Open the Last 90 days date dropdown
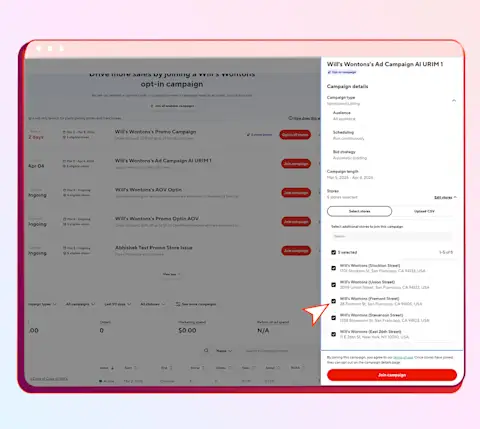 tap(118, 304)
